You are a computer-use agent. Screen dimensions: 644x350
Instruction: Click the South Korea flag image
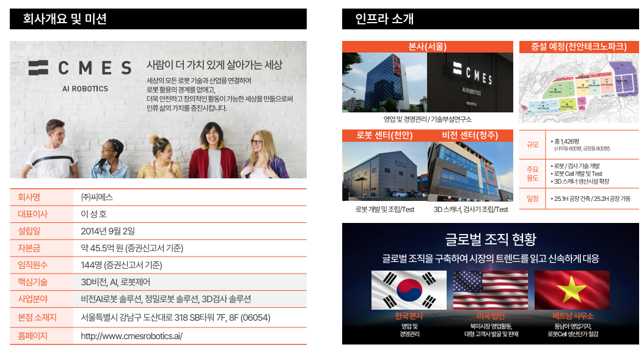pos(409,290)
